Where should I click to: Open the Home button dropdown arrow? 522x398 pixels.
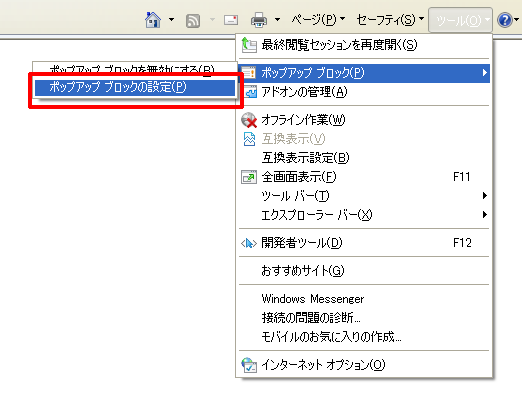tap(171, 20)
